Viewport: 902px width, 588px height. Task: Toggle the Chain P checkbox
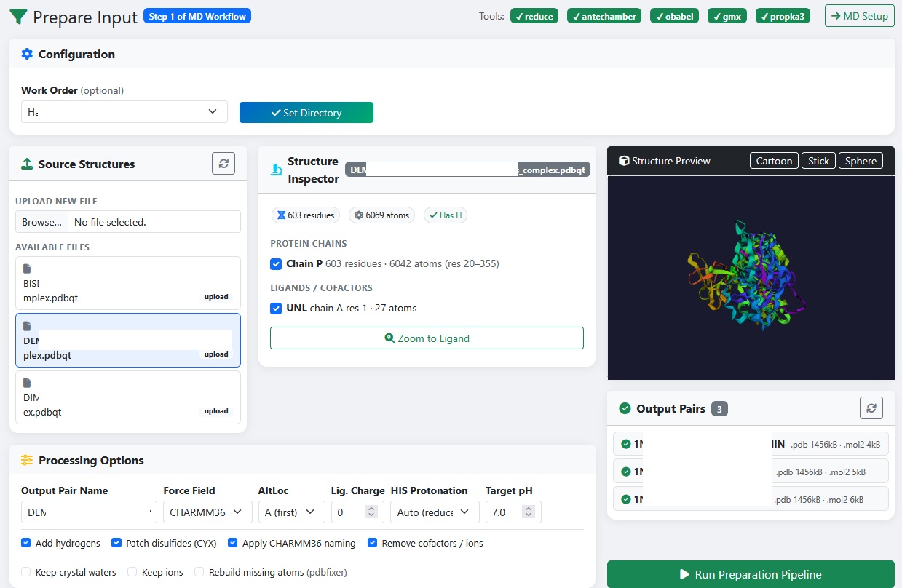pyautogui.click(x=276, y=264)
